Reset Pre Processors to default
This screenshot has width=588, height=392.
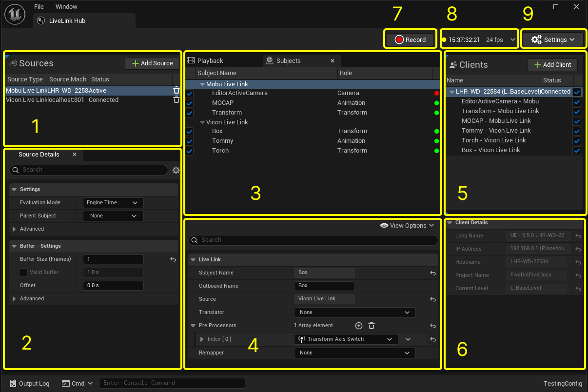[432, 326]
